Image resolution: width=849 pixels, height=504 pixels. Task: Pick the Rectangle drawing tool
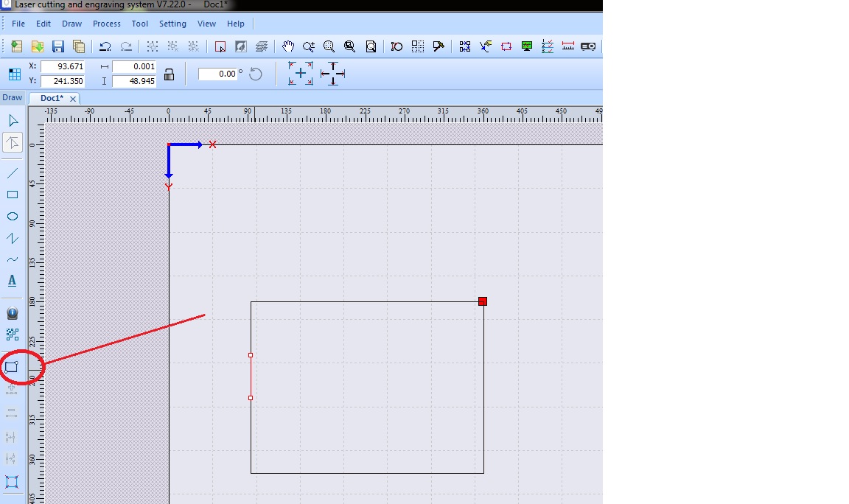[x=13, y=195]
